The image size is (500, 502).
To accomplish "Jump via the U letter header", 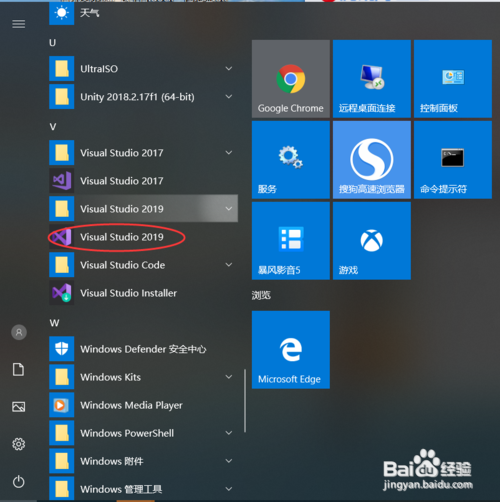I will point(53,43).
